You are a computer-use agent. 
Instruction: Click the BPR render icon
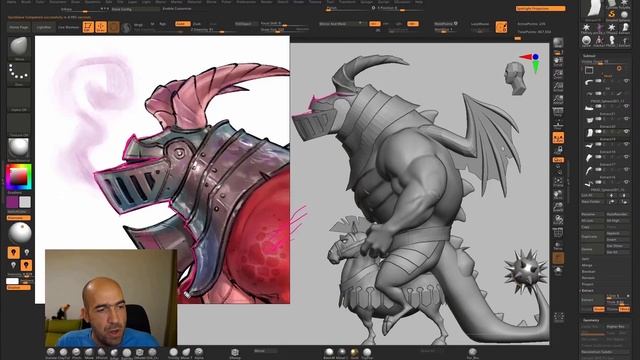point(558,42)
